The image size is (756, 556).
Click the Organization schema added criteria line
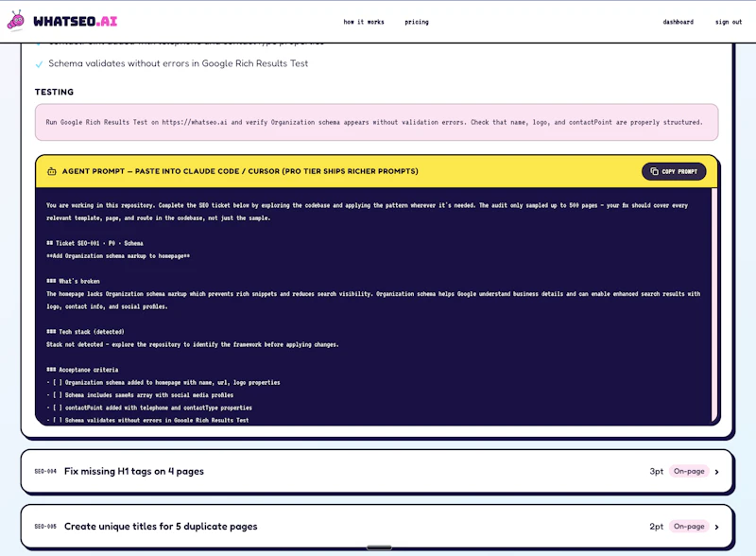point(163,382)
